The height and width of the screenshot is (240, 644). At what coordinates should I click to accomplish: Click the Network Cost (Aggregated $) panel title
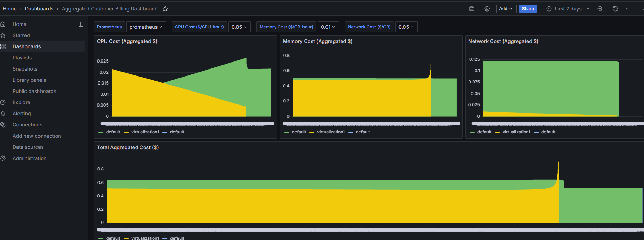(503, 41)
